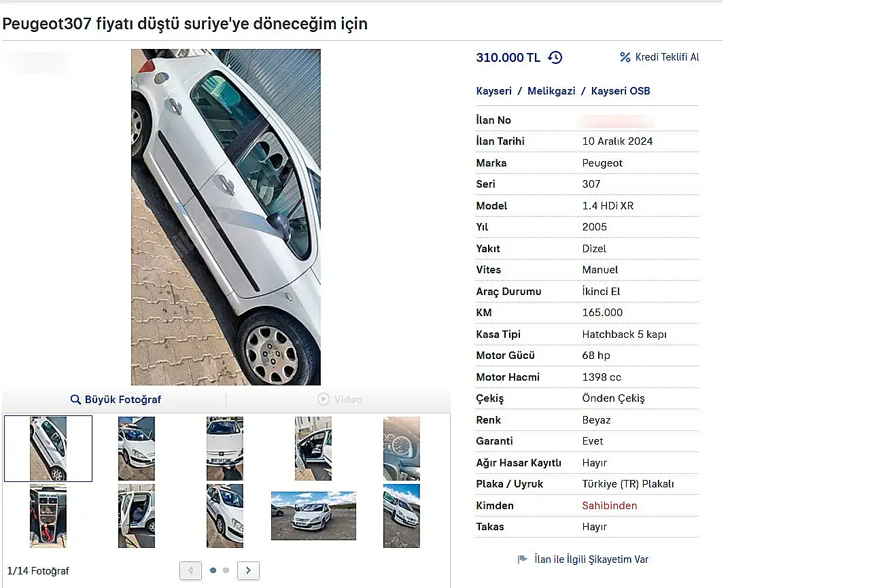Go to next thumbnail page arrow
870x588 pixels.
248,570
